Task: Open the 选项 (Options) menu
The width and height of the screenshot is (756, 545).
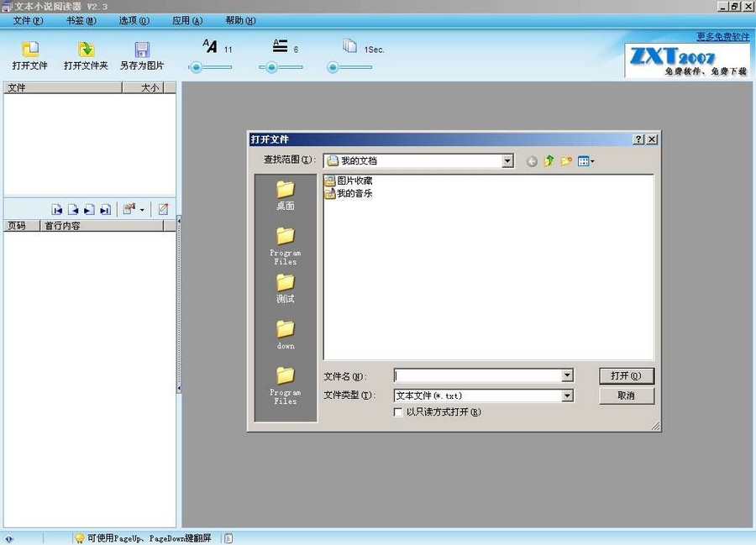Action: tap(134, 20)
